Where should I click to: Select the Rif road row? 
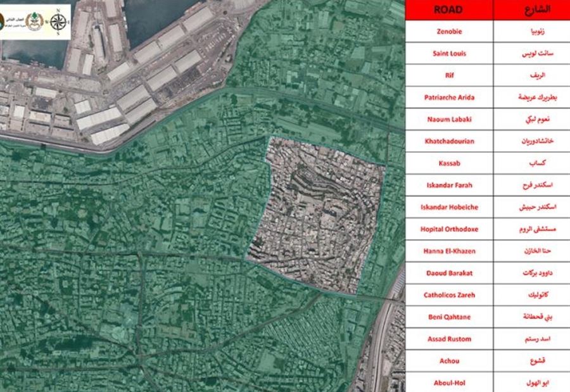click(x=448, y=75)
